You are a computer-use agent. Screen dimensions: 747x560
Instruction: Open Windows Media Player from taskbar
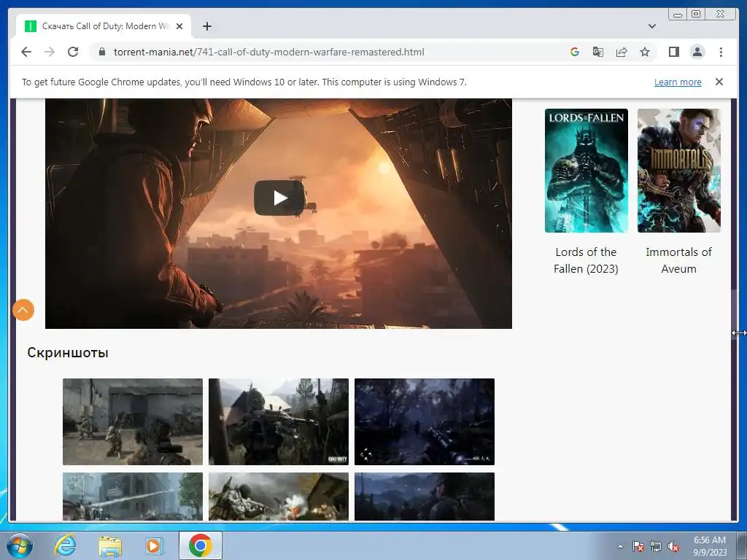click(x=154, y=545)
